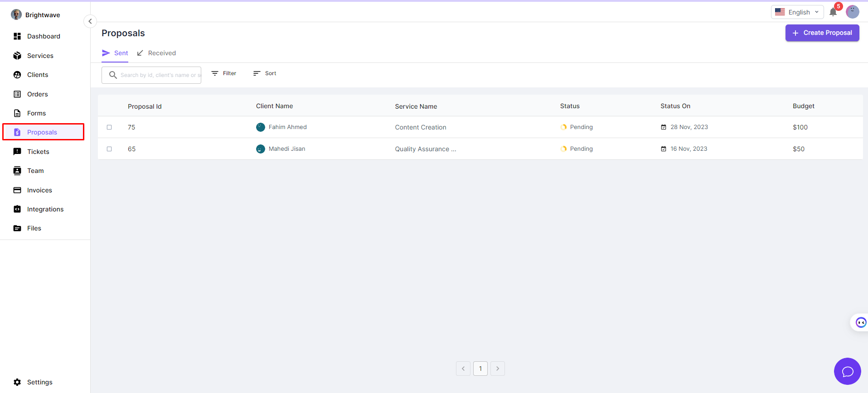Click the proposals search field

click(156, 75)
